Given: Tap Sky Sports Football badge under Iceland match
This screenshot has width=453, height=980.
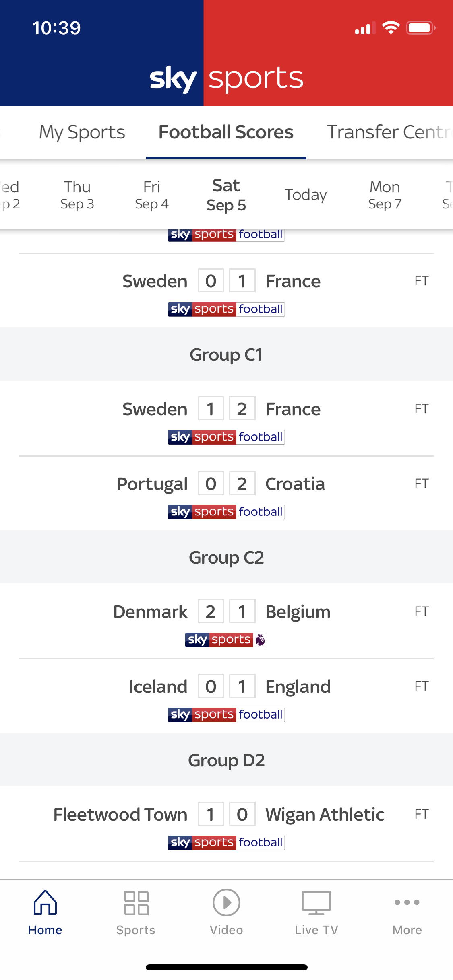Looking at the screenshot, I should (226, 714).
